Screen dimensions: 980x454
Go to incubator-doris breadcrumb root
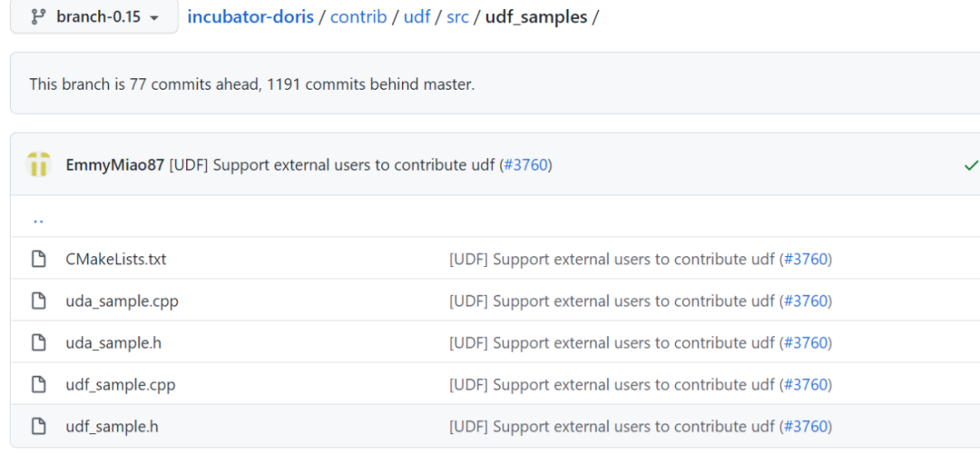click(x=250, y=17)
